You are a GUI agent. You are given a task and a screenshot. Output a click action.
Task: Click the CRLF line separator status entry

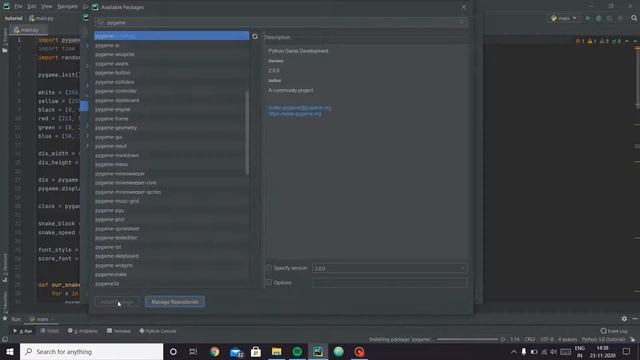pos(530,340)
